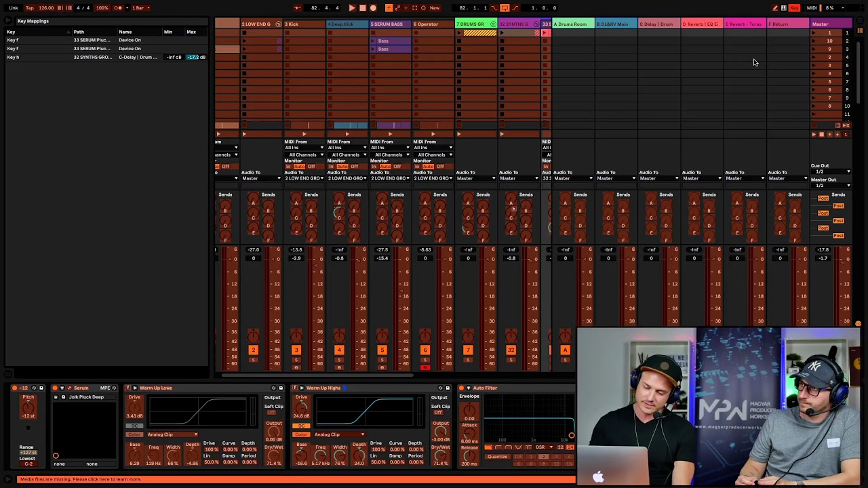The height and width of the screenshot is (488, 868).
Task: Open Audio To dropdown on 2 LOW END track
Action: click(x=260, y=178)
